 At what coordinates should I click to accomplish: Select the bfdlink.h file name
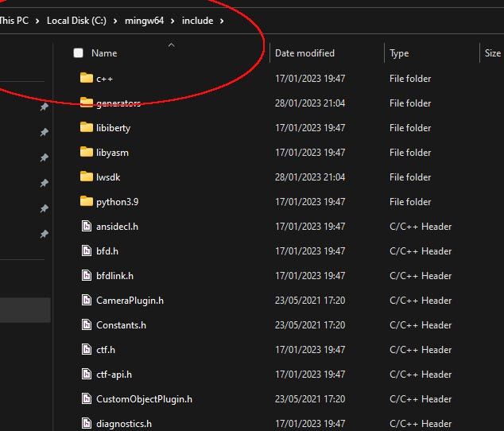[114, 276]
